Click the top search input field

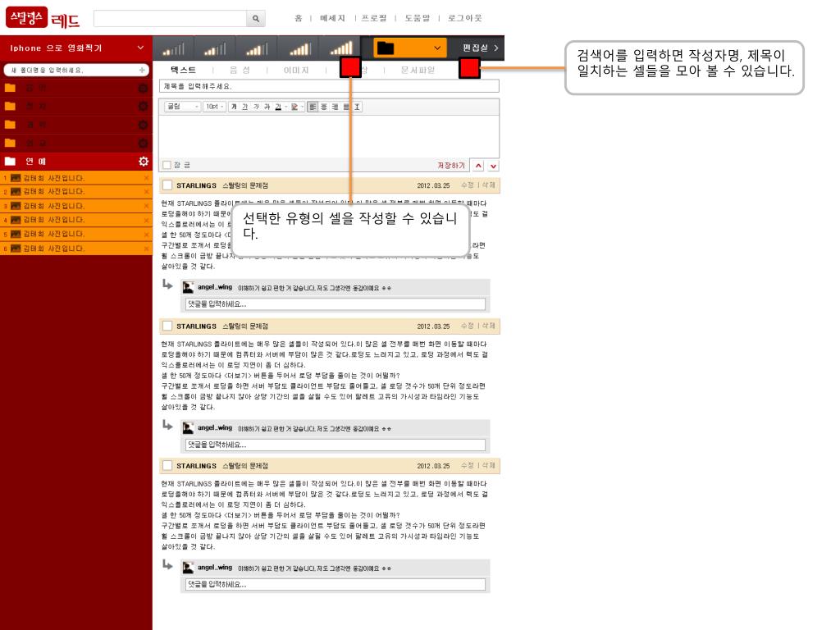(170, 18)
